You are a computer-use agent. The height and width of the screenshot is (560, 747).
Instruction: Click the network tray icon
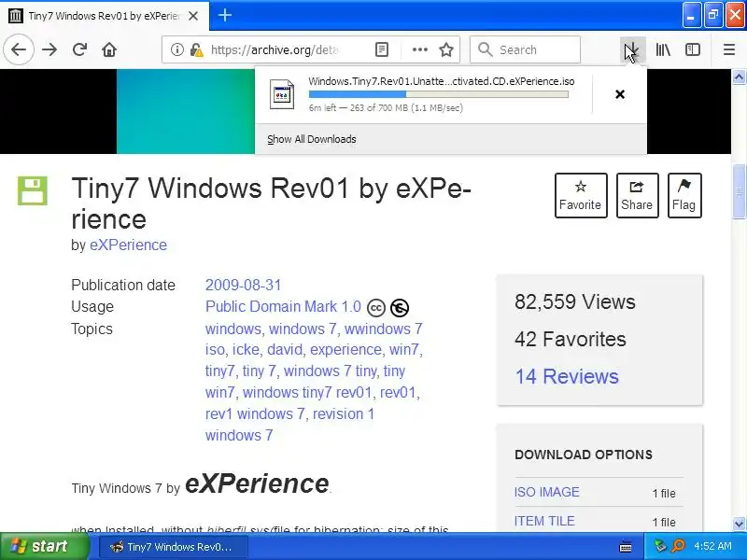point(661,546)
